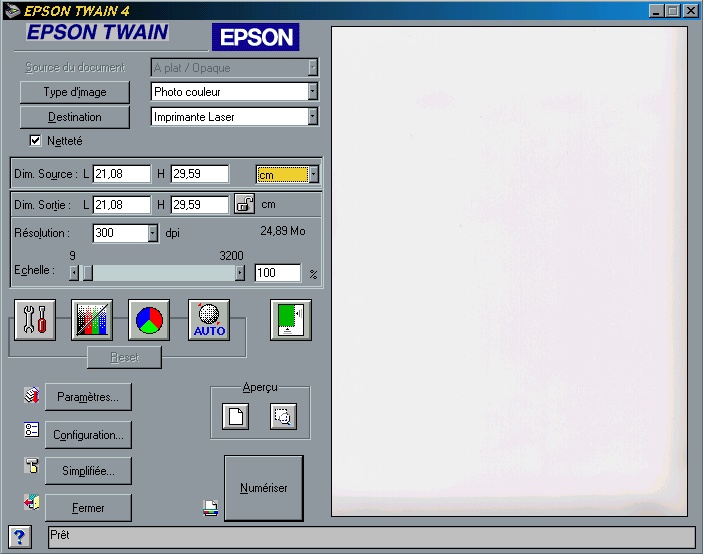The height and width of the screenshot is (554, 703).
Task: Minimize the EPSON TWAIN 4 window
Action: [x=656, y=11]
